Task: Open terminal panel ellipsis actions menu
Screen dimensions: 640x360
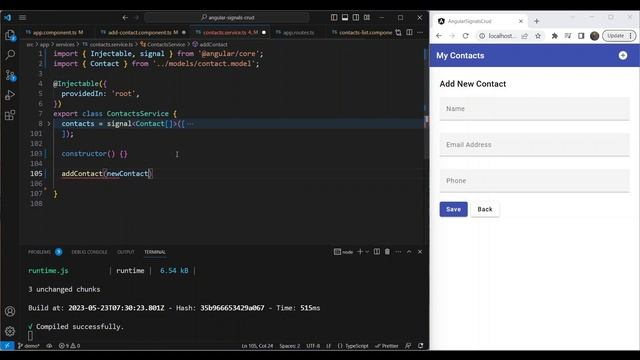Action: tap(398, 252)
